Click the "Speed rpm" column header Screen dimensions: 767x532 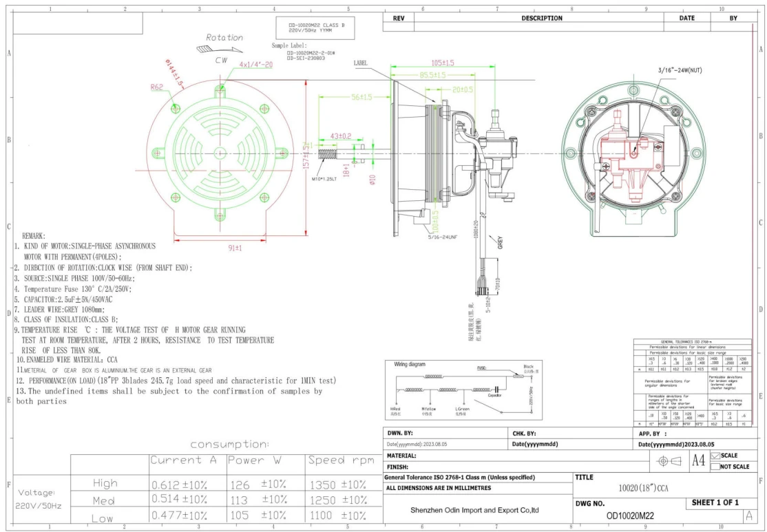click(341, 460)
